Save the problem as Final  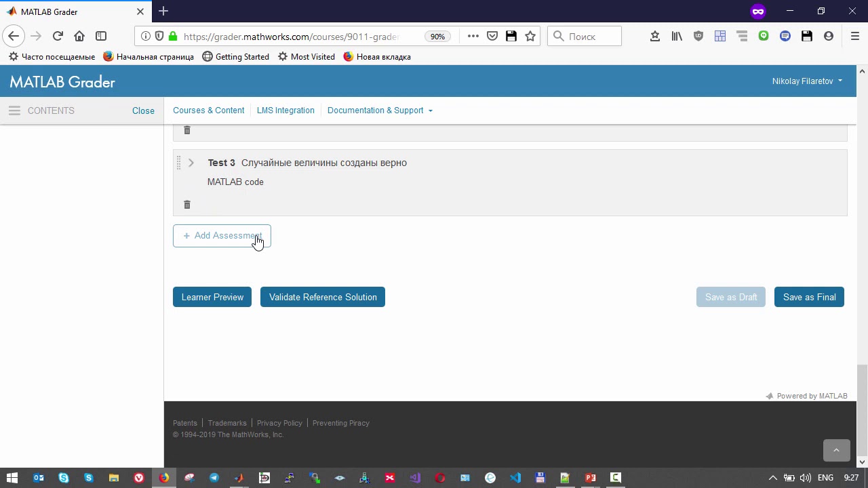[809, 297]
